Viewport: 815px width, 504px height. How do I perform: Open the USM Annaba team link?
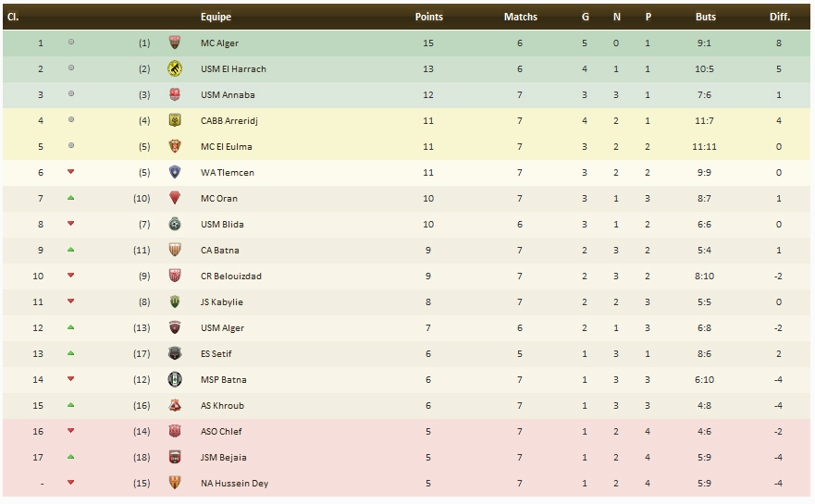point(228,94)
